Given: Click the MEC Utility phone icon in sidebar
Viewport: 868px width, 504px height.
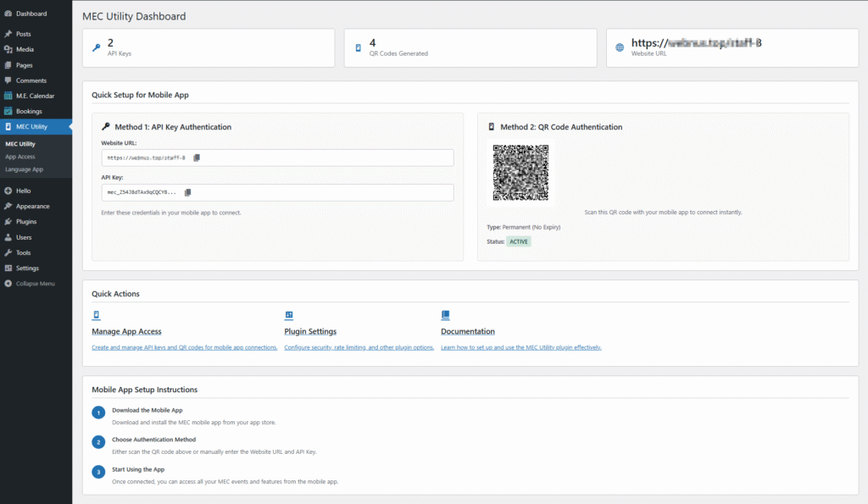Looking at the screenshot, I should coord(8,127).
